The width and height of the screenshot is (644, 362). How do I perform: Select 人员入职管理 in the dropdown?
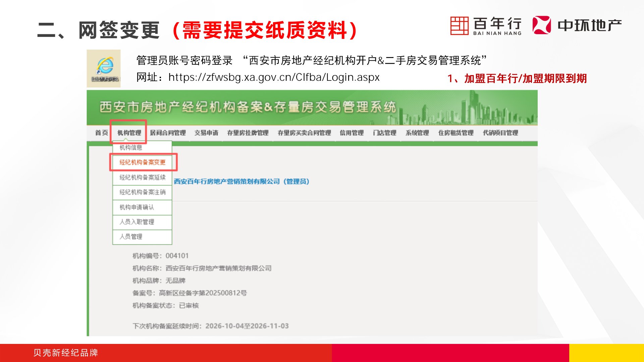pyautogui.click(x=142, y=222)
